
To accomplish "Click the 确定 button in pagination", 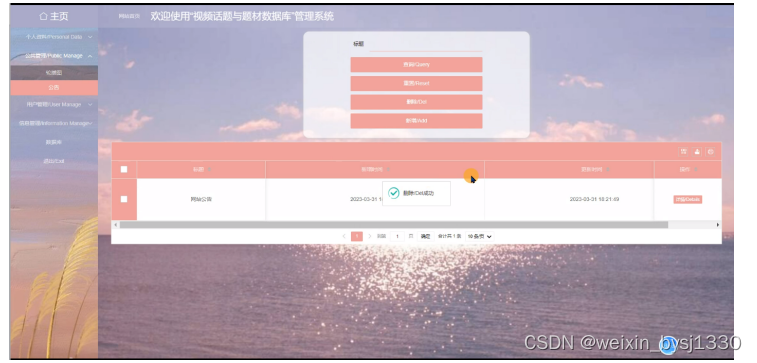I will [x=425, y=237].
